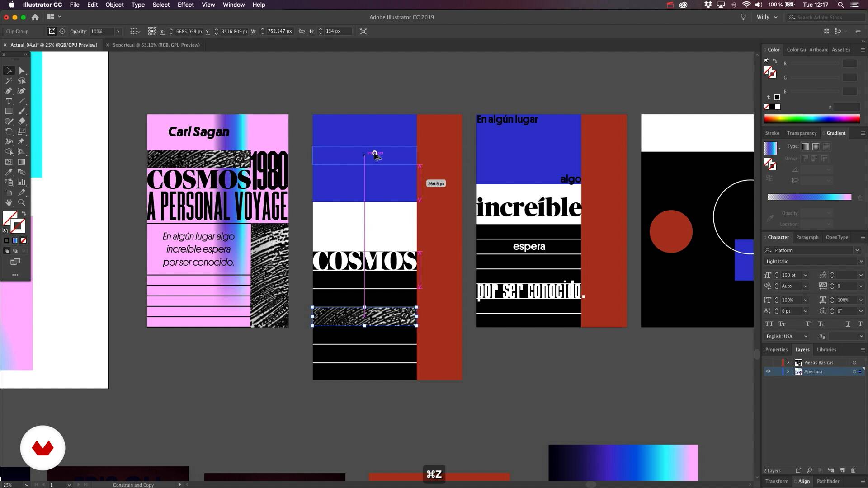Toggle constrain width and height proportions link
Viewport: 868px width, 488px height.
pyautogui.click(x=302, y=31)
